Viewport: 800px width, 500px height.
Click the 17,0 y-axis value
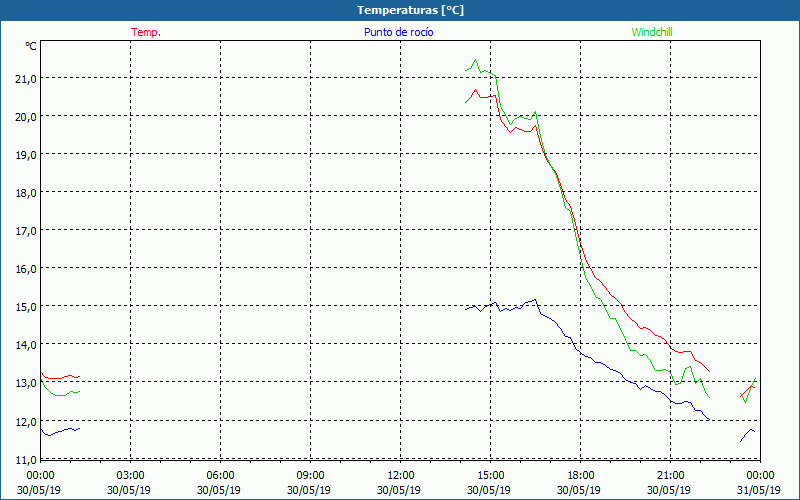26,231
